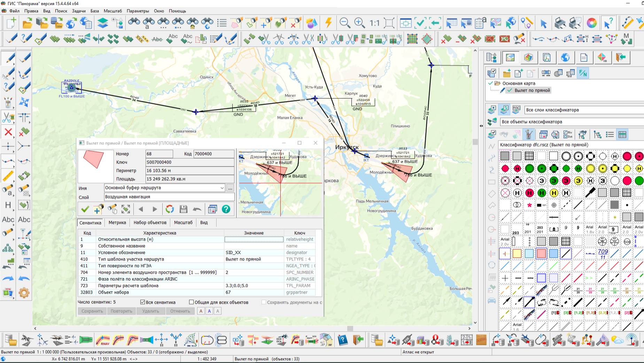The image size is (644, 363).
Task: Uncheck the 'Вся семантика' checkbox
Action: pos(142,302)
